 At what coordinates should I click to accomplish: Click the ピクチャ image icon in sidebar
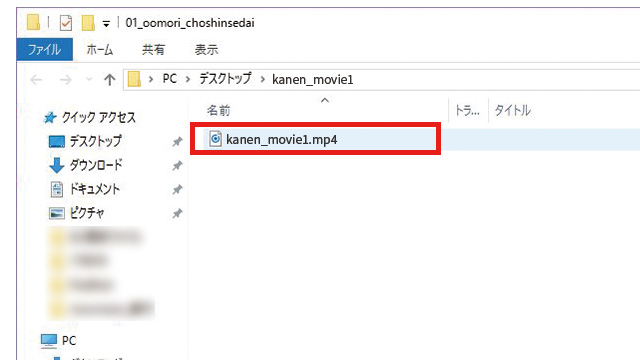[x=56, y=213]
